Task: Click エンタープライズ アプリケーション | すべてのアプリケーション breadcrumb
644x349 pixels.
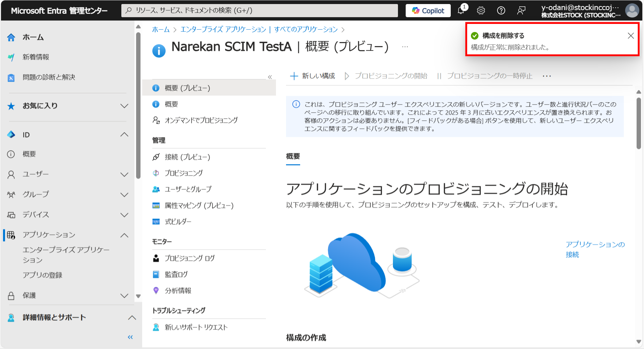Action: 259,30
